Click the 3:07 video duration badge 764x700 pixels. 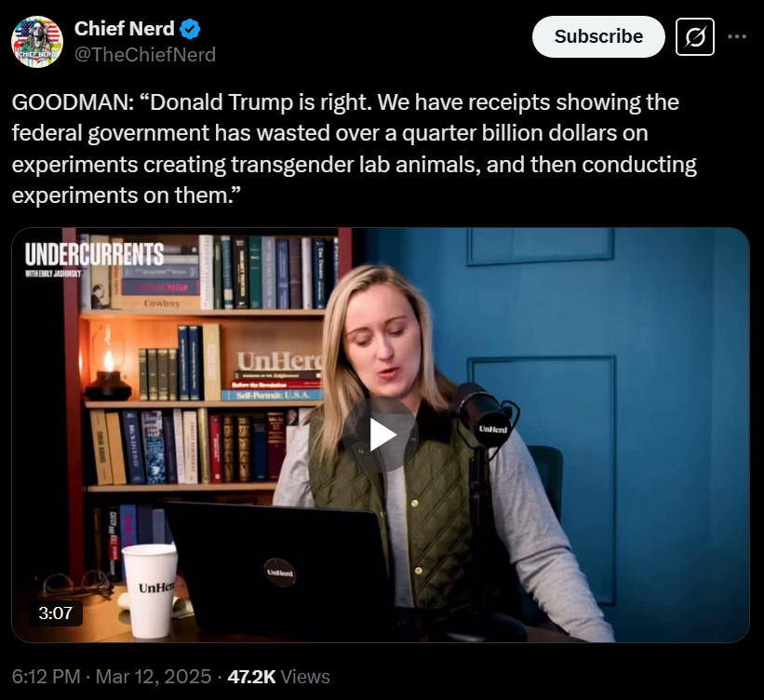tap(56, 612)
